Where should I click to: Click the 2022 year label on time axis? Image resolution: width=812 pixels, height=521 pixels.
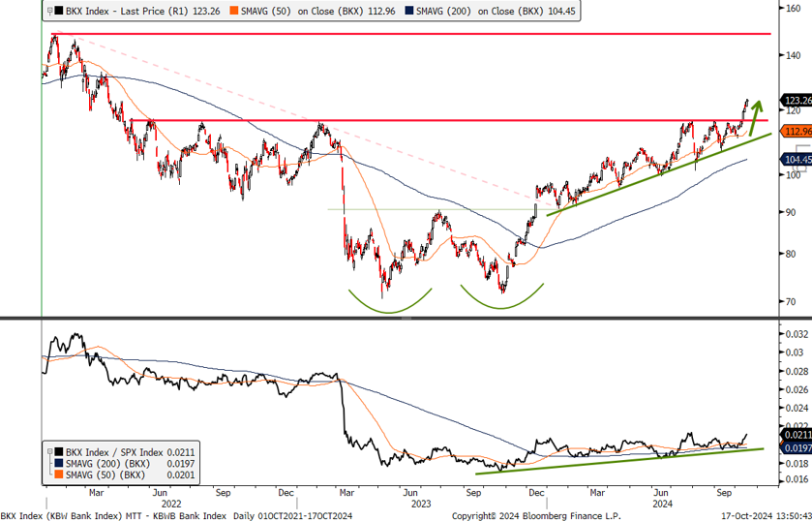tap(171, 504)
